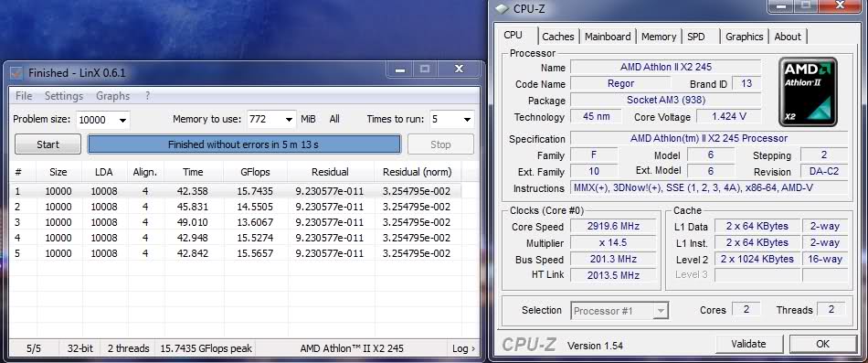Screen dimensions: 868x363
Task: Open the Log panel in LinX
Action: click(463, 348)
